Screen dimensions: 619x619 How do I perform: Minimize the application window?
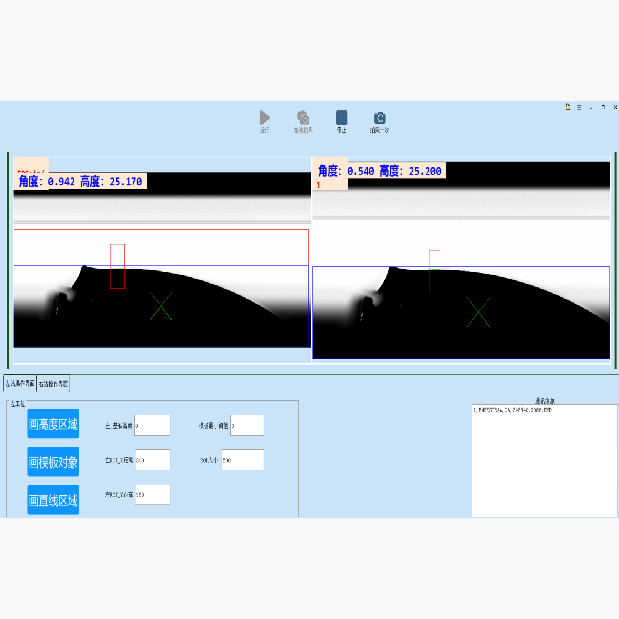(x=591, y=106)
